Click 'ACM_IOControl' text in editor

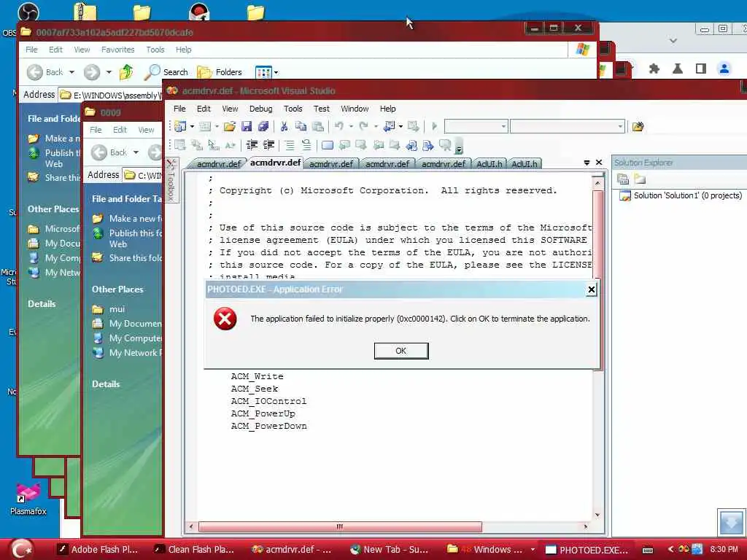[268, 401]
